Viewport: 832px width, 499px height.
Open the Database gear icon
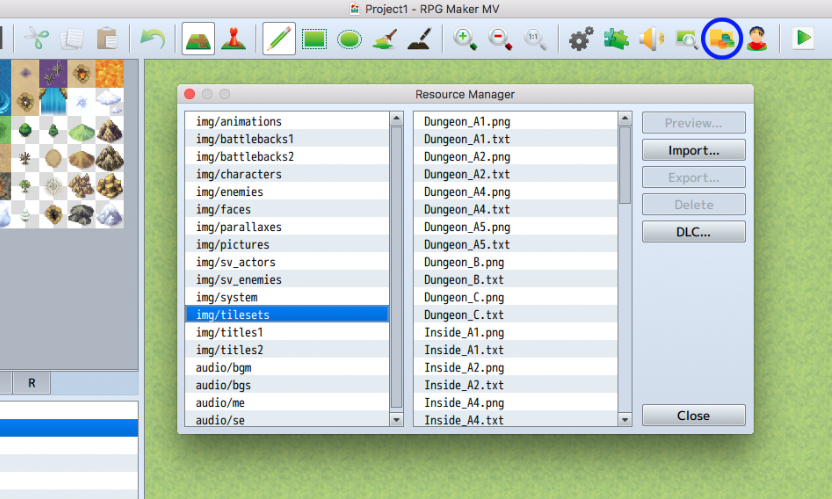(581, 39)
